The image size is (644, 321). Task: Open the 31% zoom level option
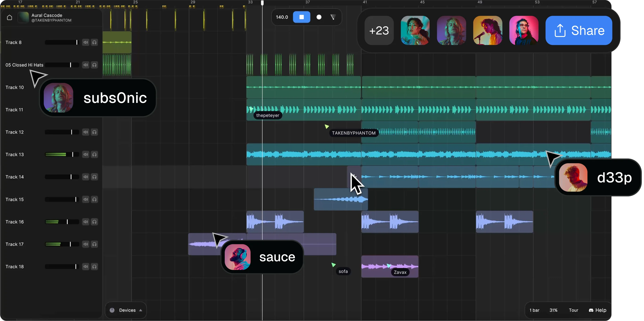553,310
